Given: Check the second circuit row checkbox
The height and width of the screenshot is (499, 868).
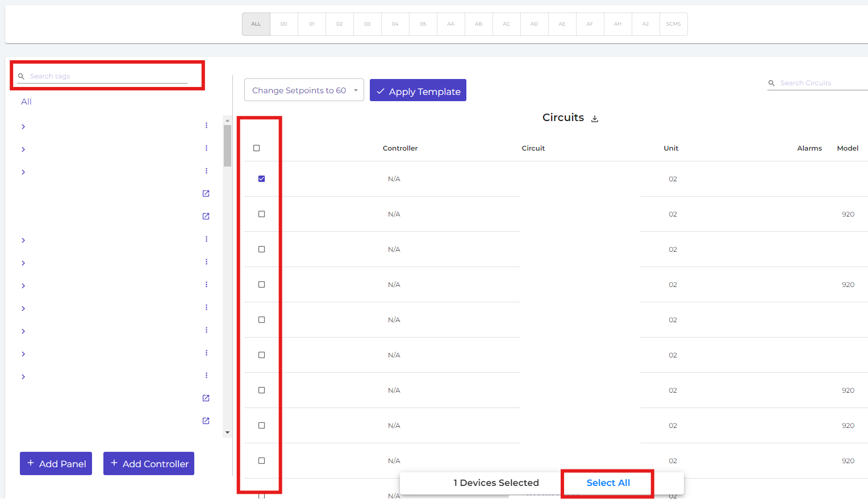Looking at the screenshot, I should 261,214.
